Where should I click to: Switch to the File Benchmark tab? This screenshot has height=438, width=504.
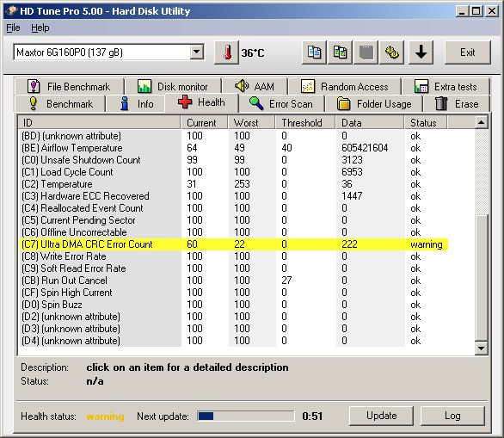click(x=69, y=87)
